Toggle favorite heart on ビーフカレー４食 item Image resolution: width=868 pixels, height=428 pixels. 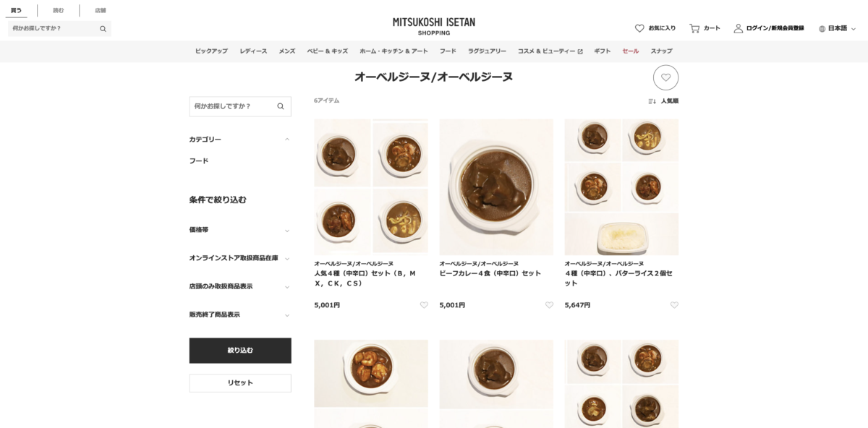549,305
